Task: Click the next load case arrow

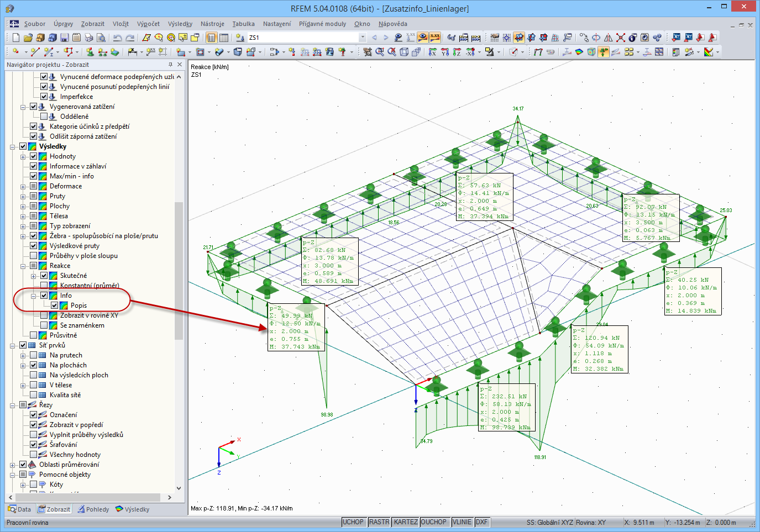Action: [x=386, y=38]
